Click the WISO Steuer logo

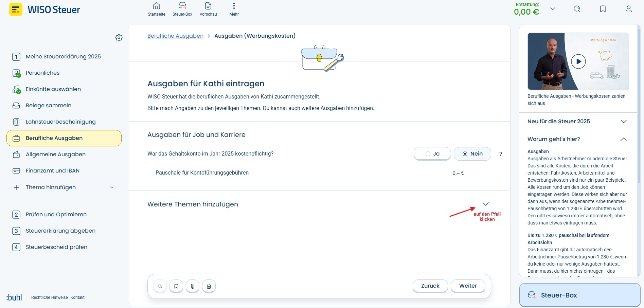(45, 10)
